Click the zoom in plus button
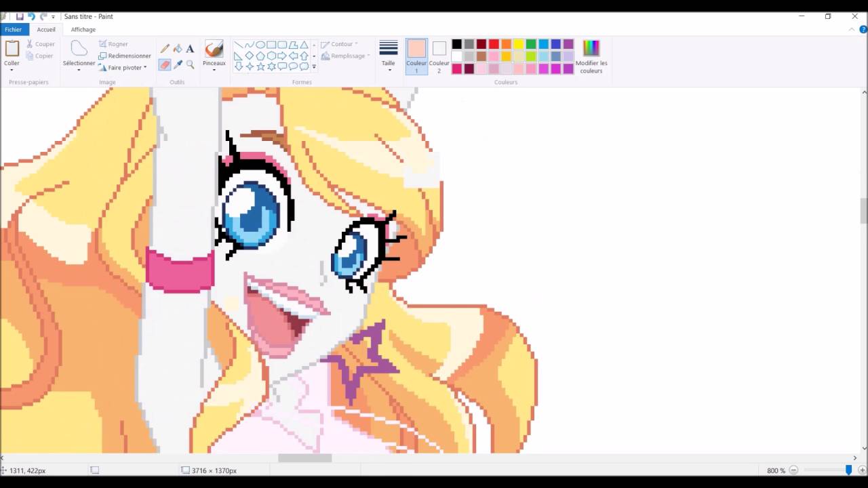The height and width of the screenshot is (488, 868). 862,470
